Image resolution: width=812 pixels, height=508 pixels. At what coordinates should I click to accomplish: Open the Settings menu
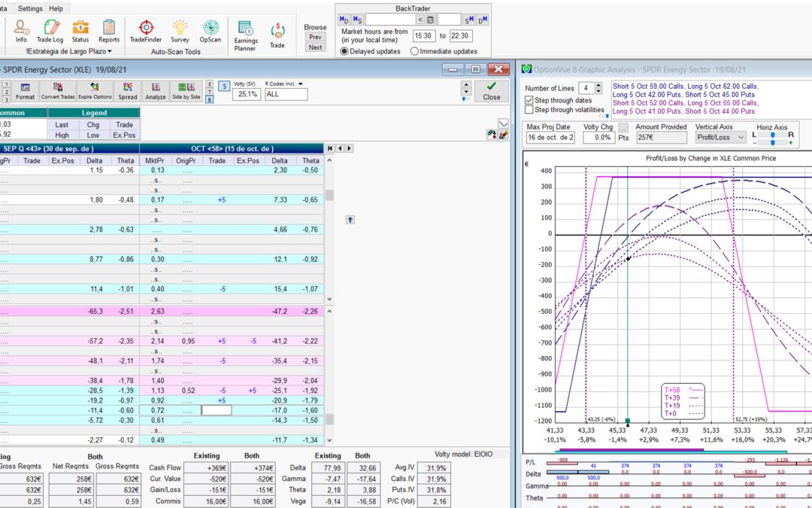pyautogui.click(x=30, y=9)
